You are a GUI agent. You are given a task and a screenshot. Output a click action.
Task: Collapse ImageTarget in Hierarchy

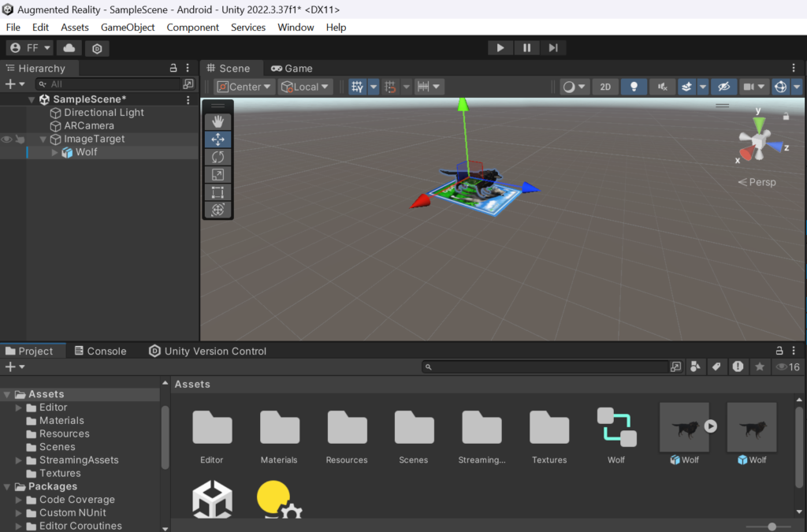43,140
